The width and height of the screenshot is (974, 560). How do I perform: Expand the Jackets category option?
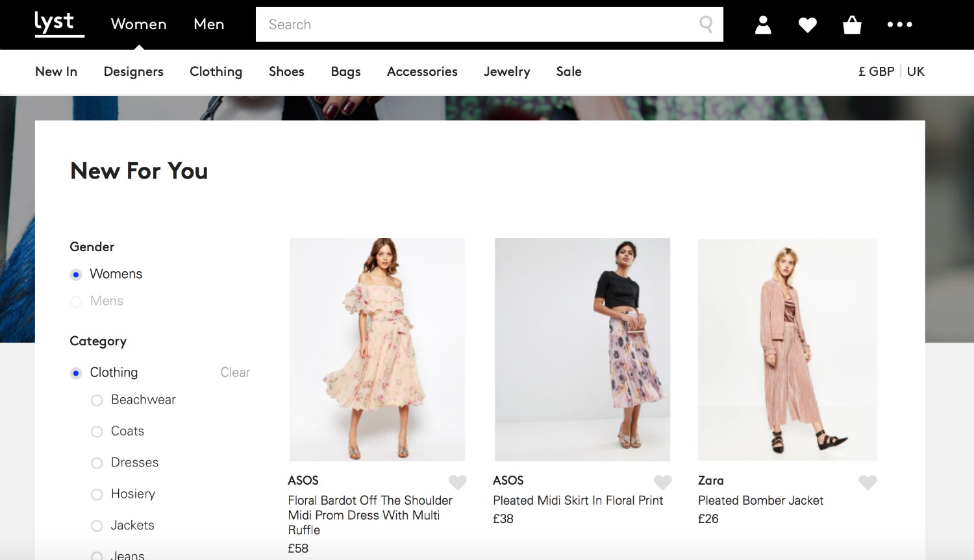(x=97, y=526)
